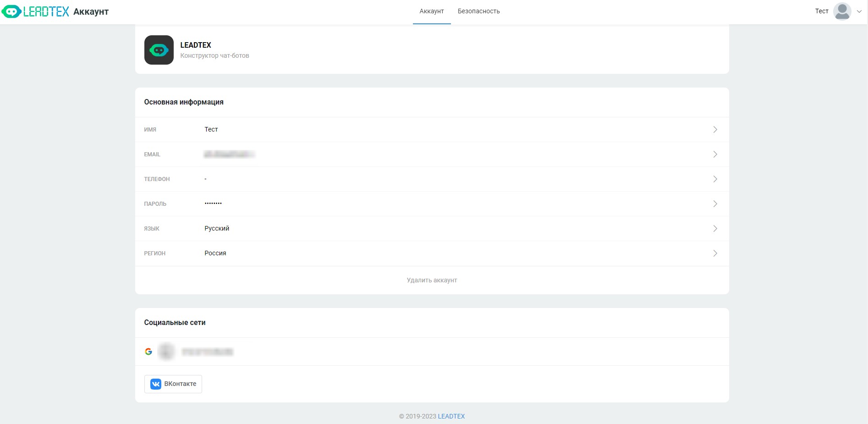Switch to the Аккаунт tab
The width and height of the screenshot is (868, 424).
(431, 11)
